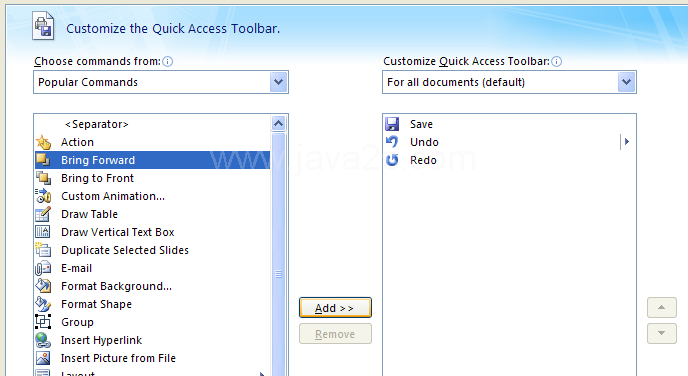The image size is (688, 376).
Task: Click the Customize Quick Access Toolbar header icon
Action: pyautogui.click(x=43, y=26)
